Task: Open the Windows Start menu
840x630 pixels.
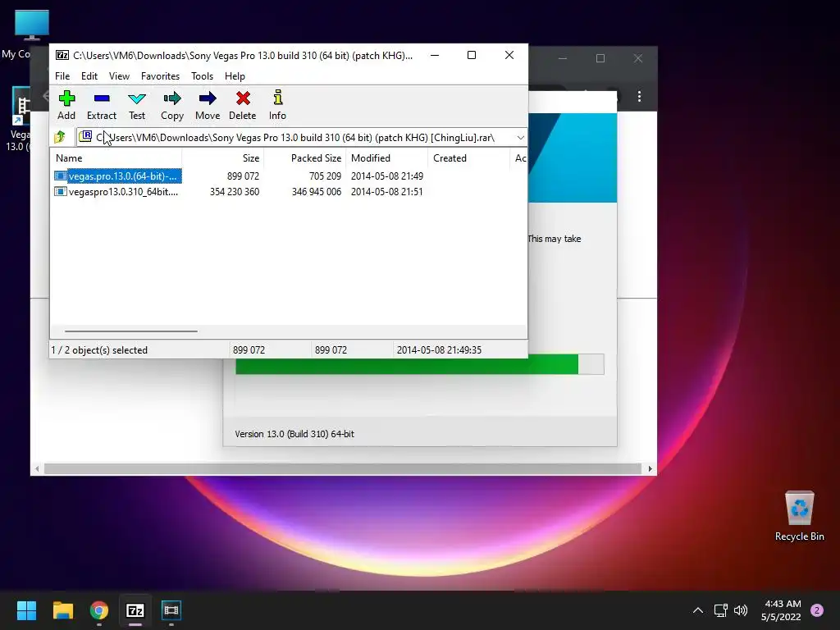Action: tap(26, 610)
